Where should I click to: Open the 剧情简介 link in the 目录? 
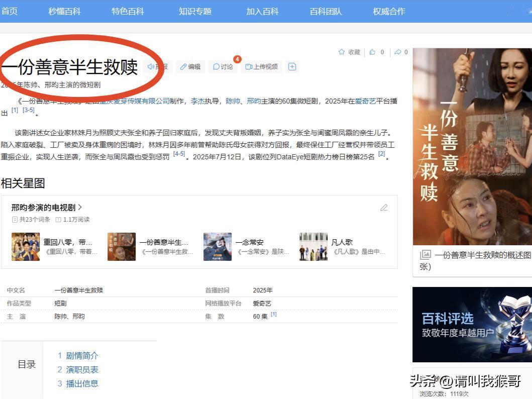point(83,355)
